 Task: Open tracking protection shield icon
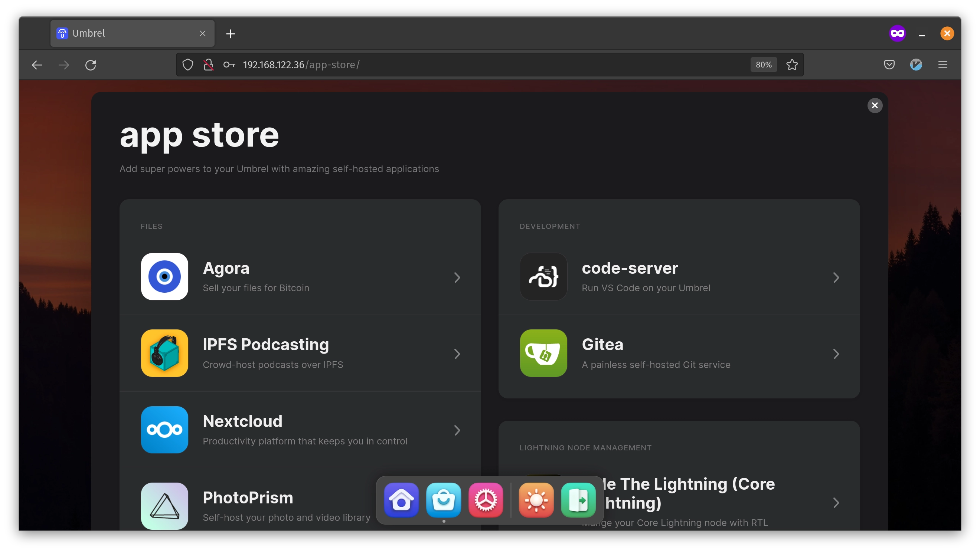187,65
